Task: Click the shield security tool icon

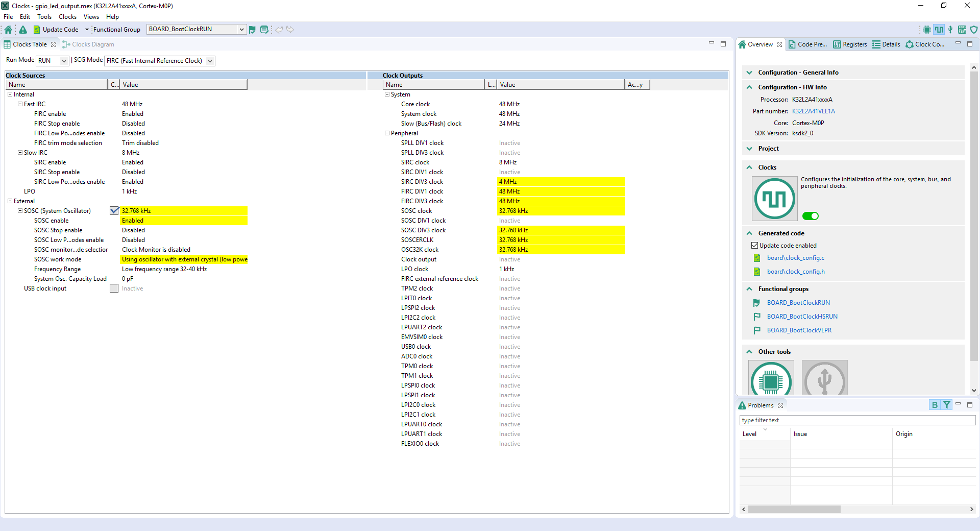Action: click(974, 30)
